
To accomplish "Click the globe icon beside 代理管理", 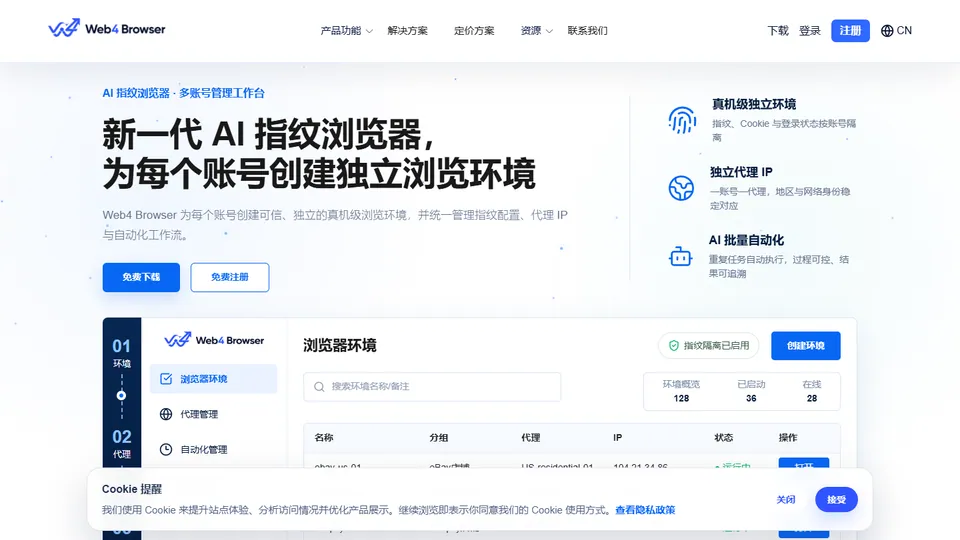I will click(x=166, y=414).
